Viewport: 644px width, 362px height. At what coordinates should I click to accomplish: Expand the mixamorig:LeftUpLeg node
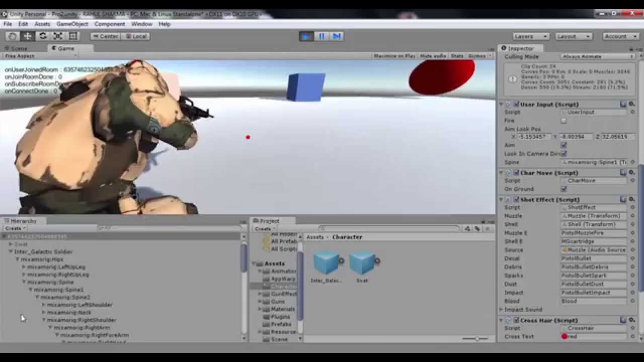point(24,267)
